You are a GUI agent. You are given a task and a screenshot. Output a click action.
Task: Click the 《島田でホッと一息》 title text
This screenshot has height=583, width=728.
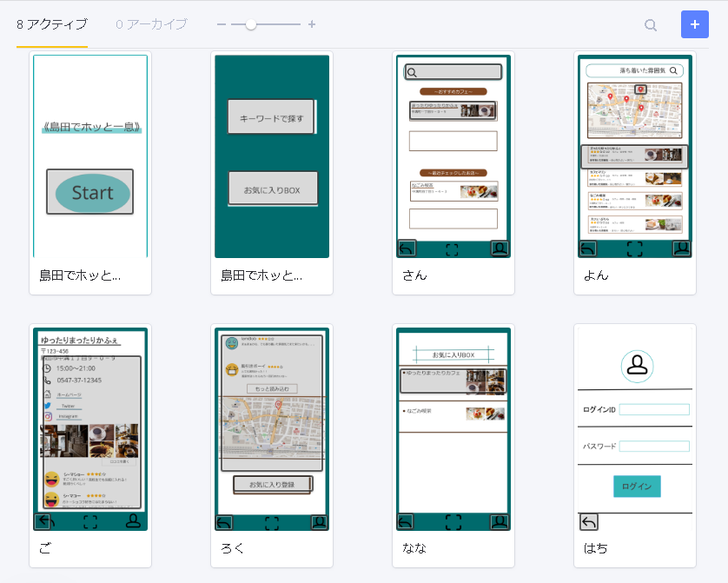pyautogui.click(x=91, y=126)
